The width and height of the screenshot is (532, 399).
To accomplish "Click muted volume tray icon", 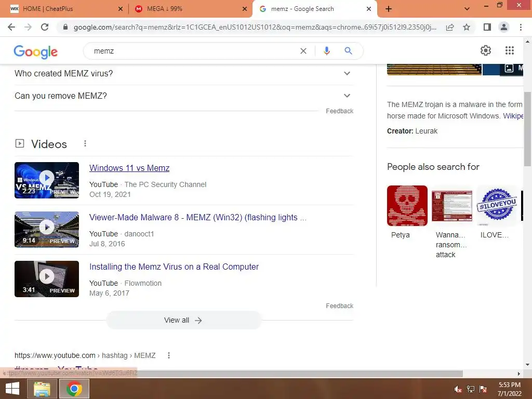I will point(458,389).
